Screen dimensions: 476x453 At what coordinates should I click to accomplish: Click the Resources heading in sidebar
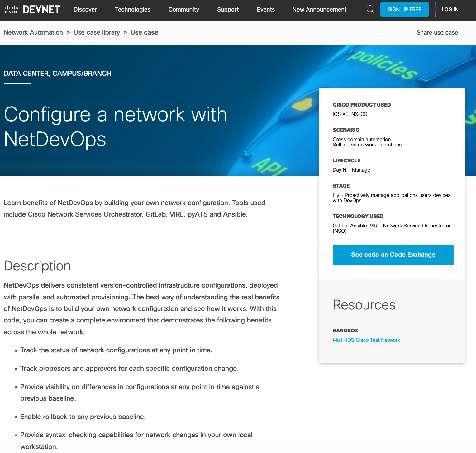pos(364,305)
